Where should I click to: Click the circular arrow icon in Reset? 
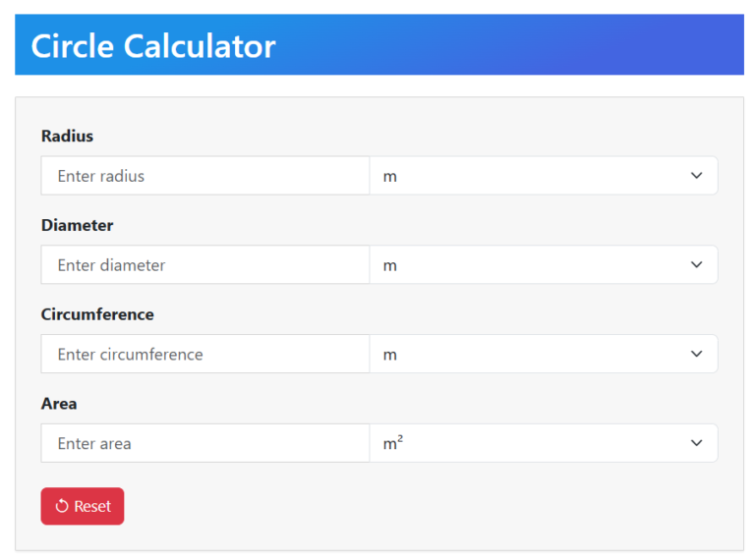click(62, 506)
